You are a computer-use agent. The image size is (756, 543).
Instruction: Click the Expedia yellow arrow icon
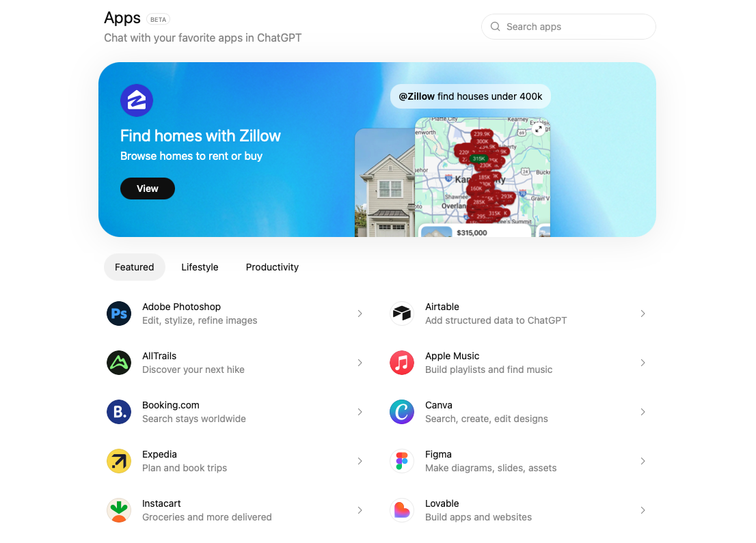119,461
